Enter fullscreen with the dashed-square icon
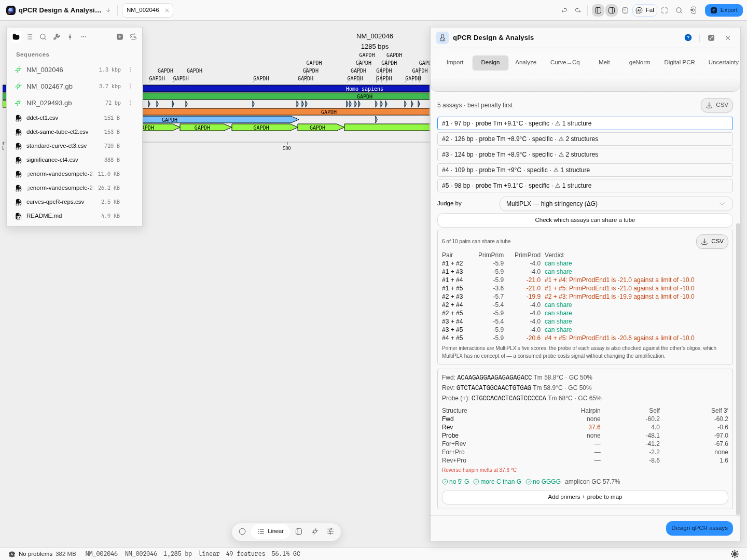The height and width of the screenshot is (560, 747). coord(665,10)
